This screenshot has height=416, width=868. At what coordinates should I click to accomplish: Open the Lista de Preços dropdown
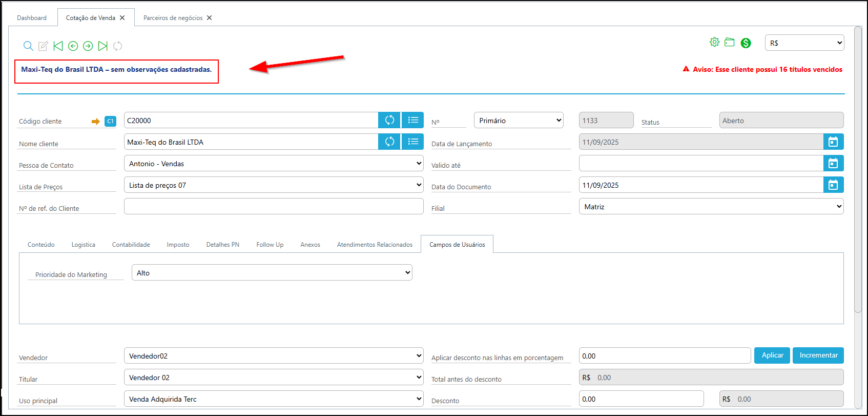point(274,185)
